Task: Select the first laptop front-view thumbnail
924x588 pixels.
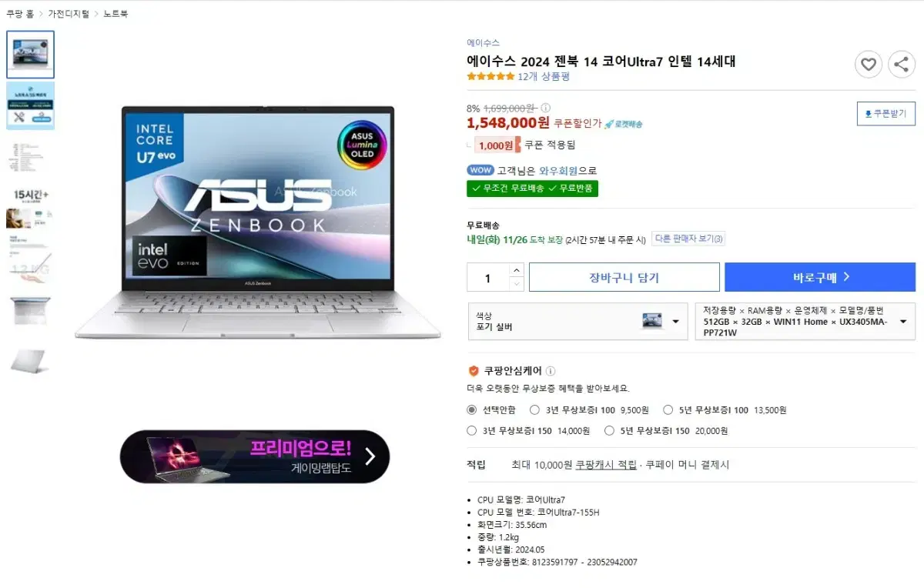Action: click(30, 55)
